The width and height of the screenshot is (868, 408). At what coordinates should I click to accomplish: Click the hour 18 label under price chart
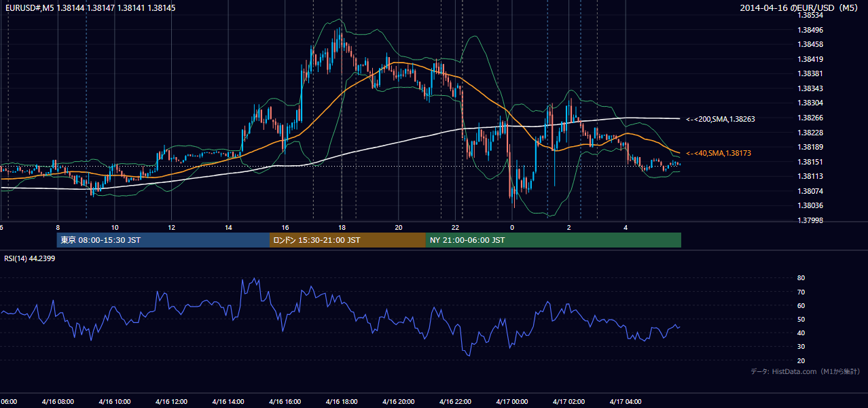coord(342,227)
